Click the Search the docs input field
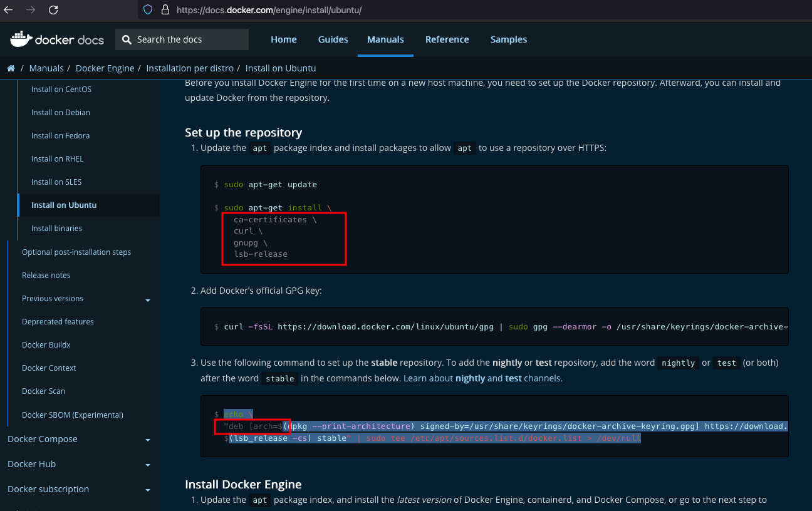Image resolution: width=812 pixels, height=511 pixels. pos(182,39)
